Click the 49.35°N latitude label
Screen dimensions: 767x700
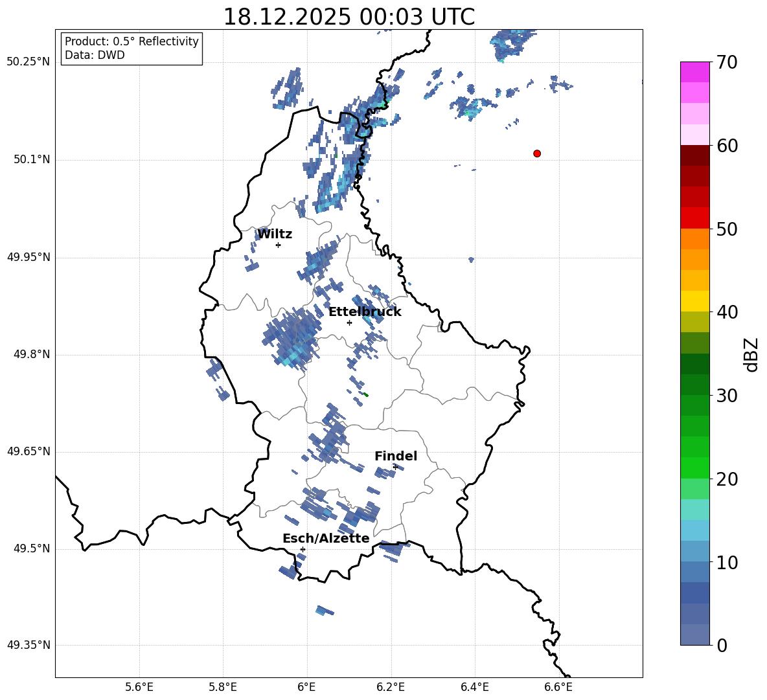tap(29, 645)
